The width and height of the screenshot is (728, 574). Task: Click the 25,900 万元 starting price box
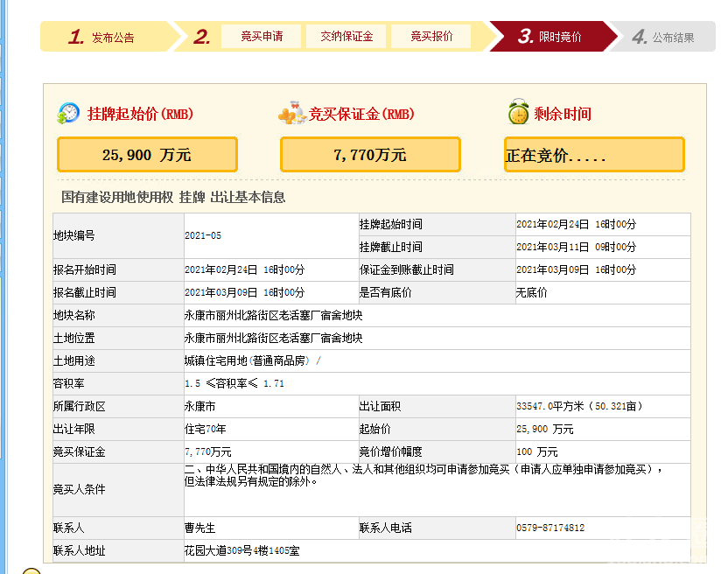[147, 155]
